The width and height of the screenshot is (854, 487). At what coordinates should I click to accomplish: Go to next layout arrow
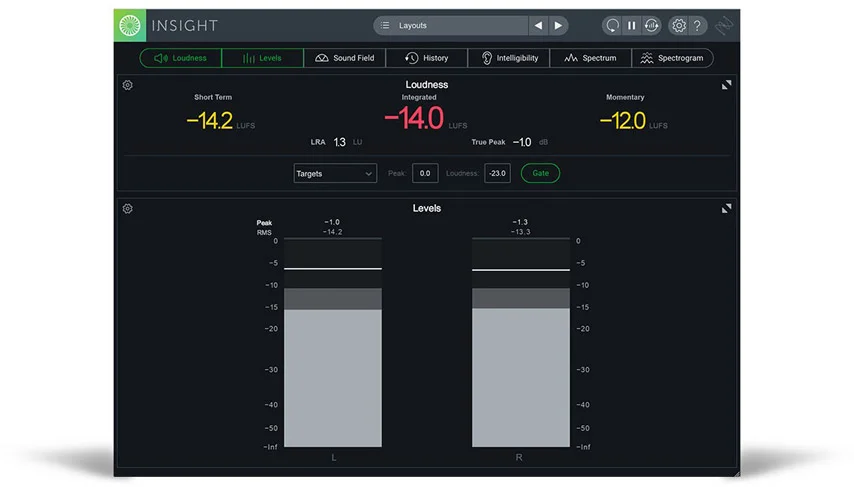coord(558,25)
